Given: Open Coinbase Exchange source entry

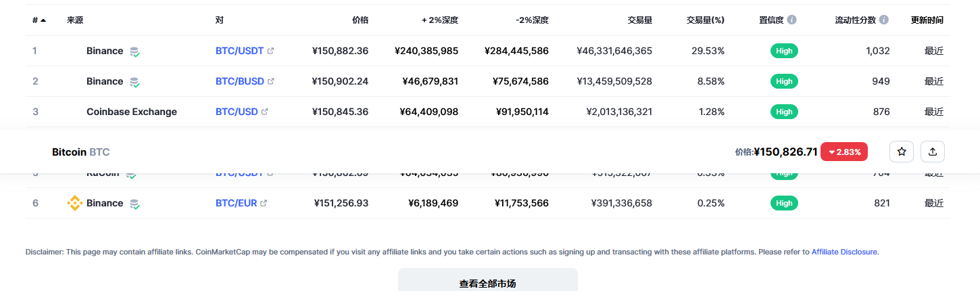Looking at the screenshot, I should click(x=132, y=112).
